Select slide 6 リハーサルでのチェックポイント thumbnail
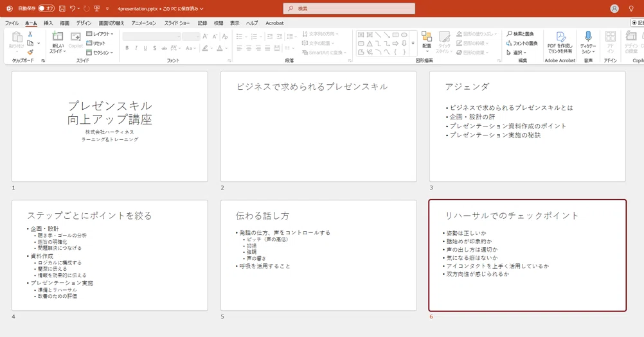This screenshot has height=337, width=644. (x=528, y=255)
